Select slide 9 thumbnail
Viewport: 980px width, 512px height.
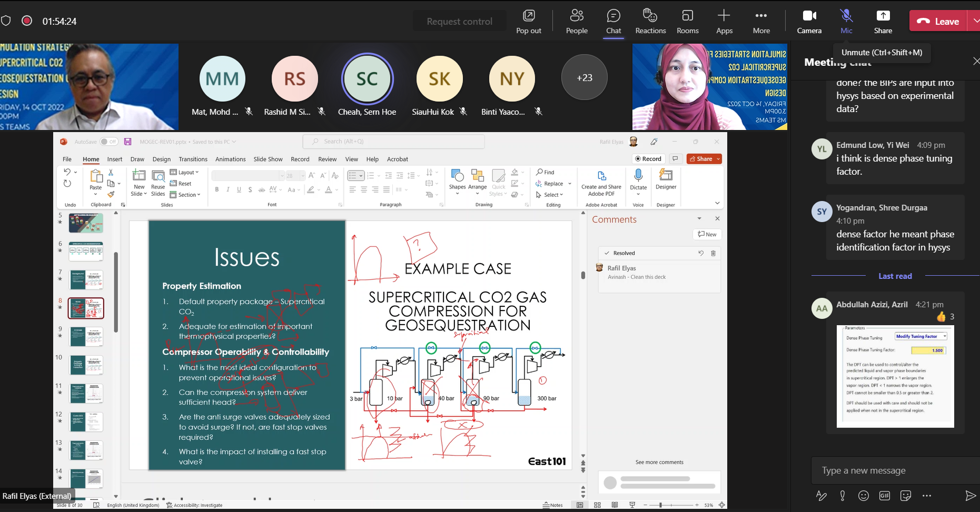point(86,337)
